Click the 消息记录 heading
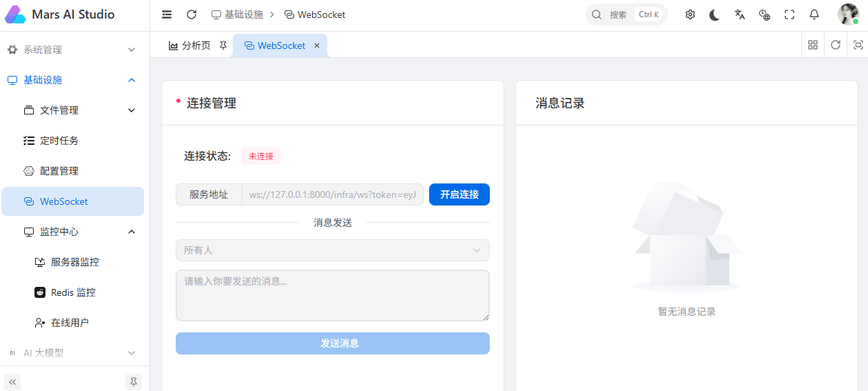This screenshot has width=868, height=391. [560, 103]
